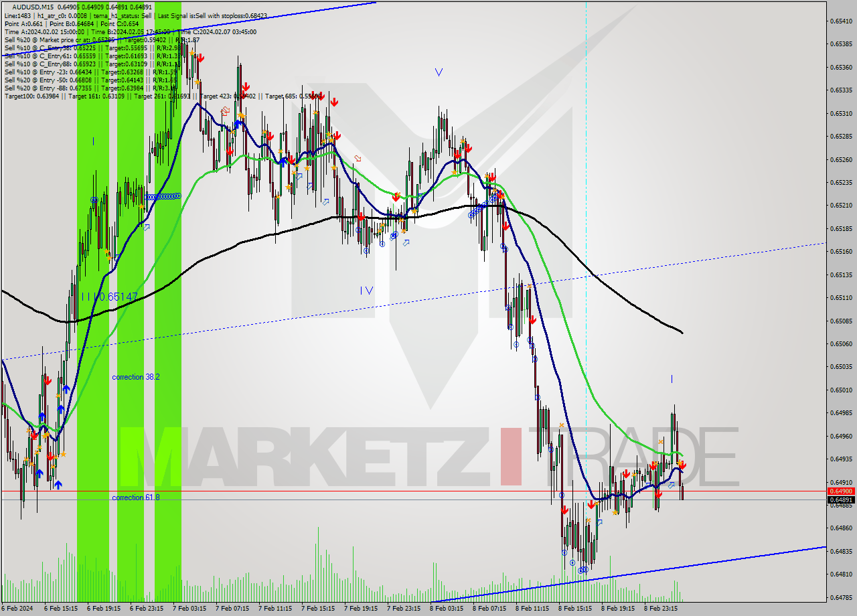
Task: Click the 0.64835 price axis label
Action: point(842,551)
